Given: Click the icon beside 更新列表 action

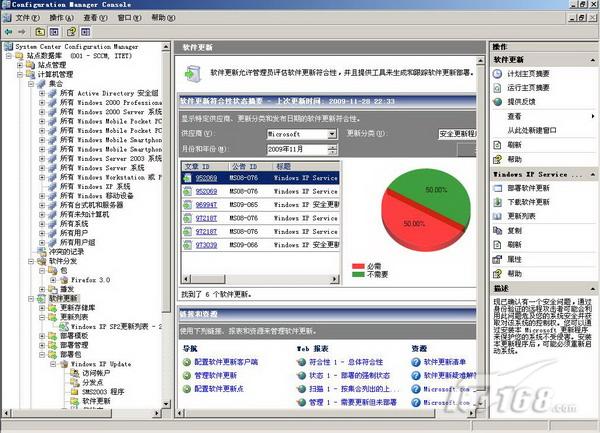Looking at the screenshot, I should (497, 216).
